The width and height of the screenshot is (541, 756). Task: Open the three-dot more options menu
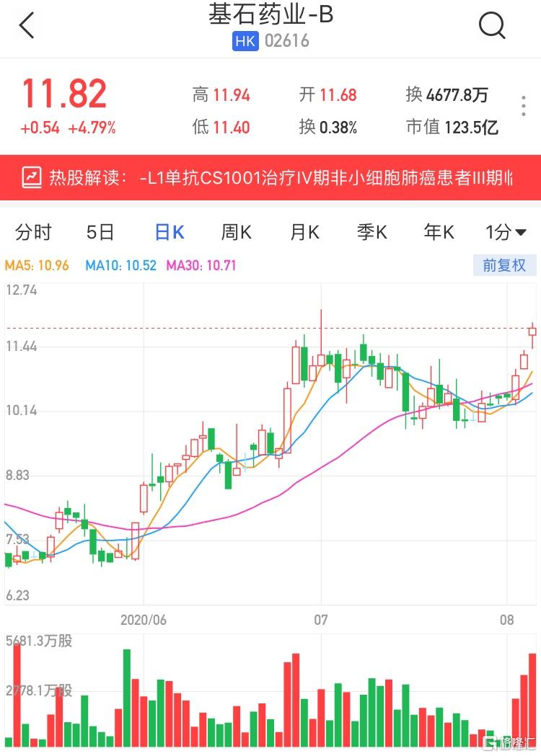(524, 106)
